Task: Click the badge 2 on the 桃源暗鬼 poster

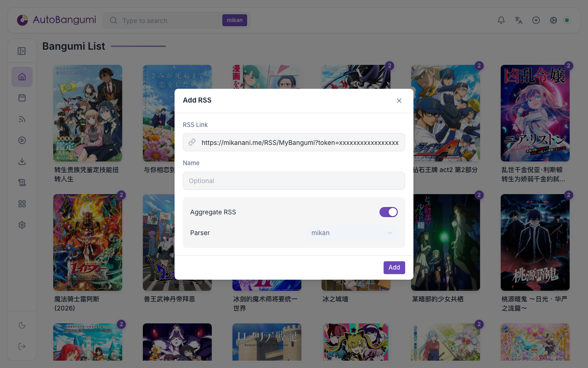Action: 569,195
